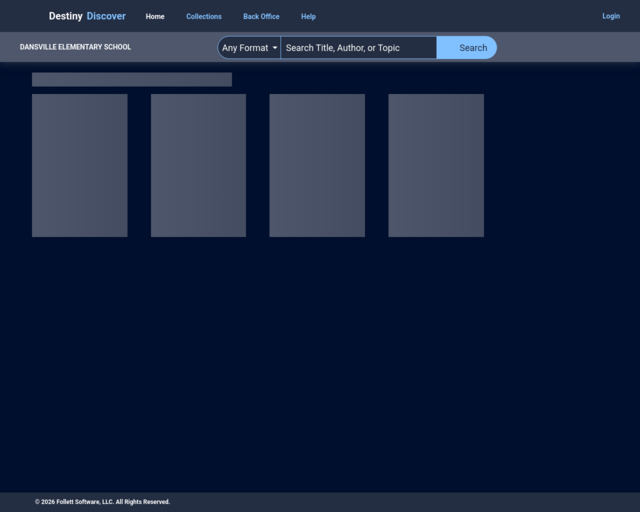Click the Search button

click(x=467, y=48)
